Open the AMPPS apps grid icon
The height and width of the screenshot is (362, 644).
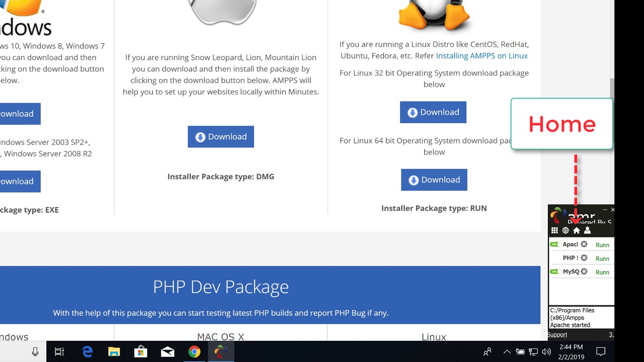pos(554,230)
